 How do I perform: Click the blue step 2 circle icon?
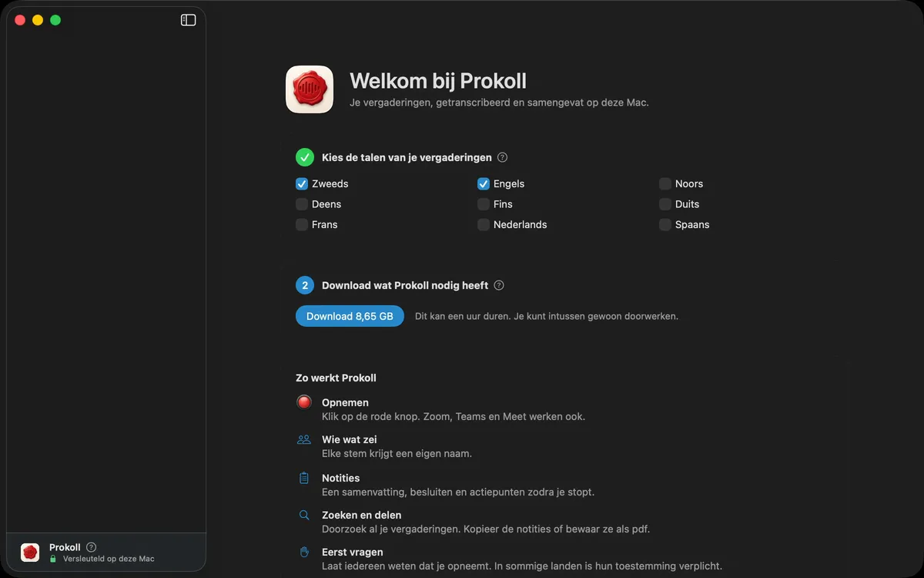tap(305, 285)
